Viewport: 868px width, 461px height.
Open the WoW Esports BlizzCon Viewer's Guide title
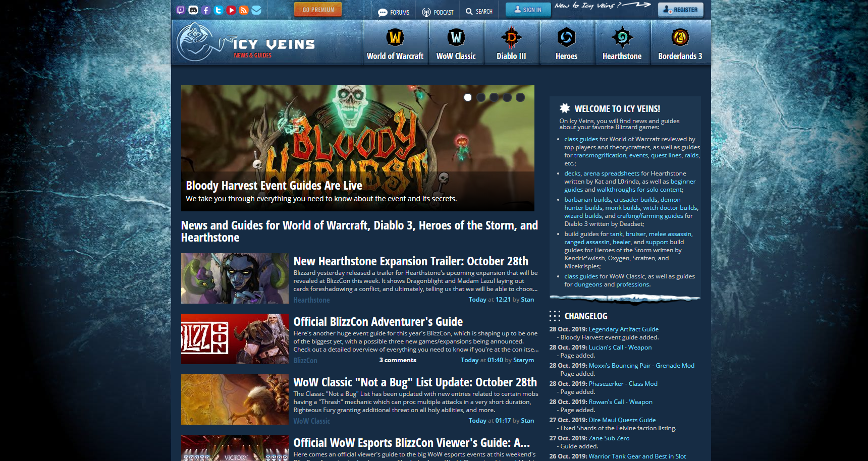click(x=412, y=443)
